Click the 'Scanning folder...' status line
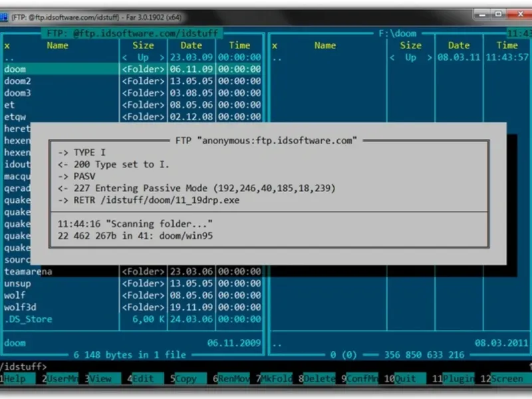This screenshot has height=399, width=532. (135, 224)
